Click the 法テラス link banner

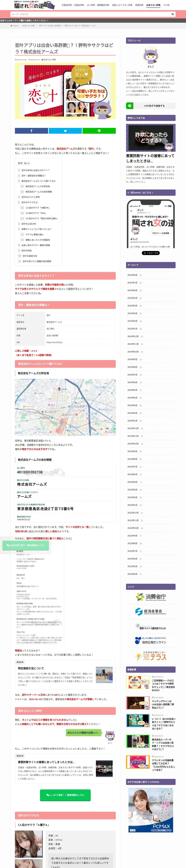151,656
